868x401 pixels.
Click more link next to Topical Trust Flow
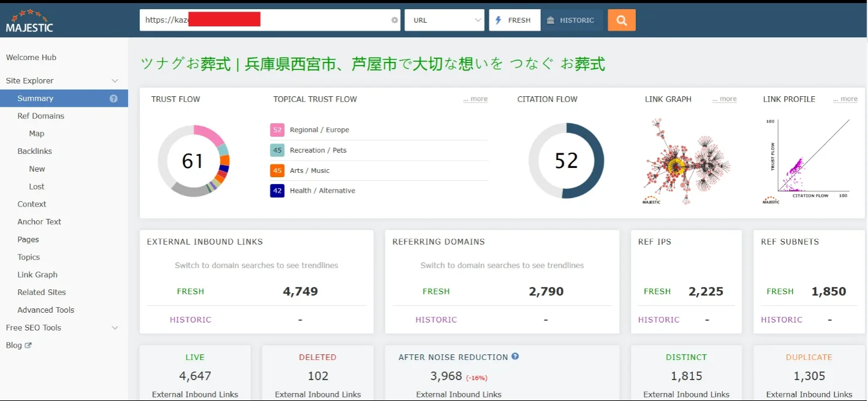point(475,99)
